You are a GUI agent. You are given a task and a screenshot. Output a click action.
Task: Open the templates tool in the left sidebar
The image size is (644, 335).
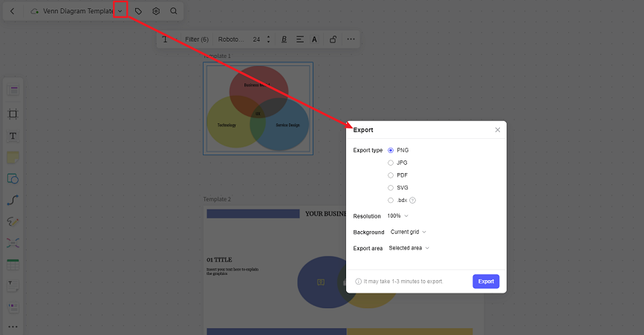pyautogui.click(x=13, y=91)
